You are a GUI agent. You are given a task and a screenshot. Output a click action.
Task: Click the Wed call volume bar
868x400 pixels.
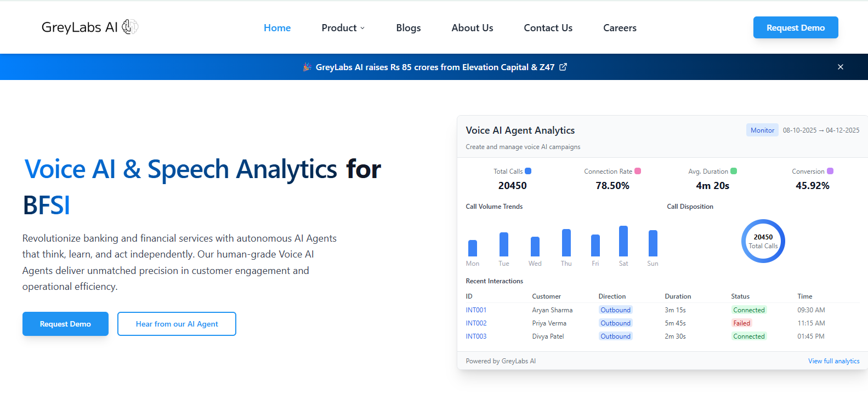click(535, 247)
